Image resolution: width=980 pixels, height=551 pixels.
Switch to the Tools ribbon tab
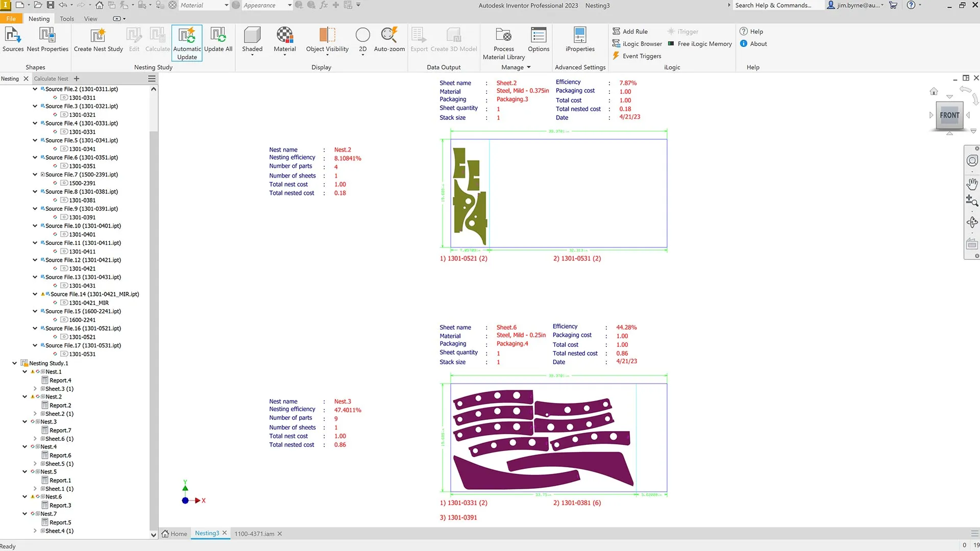[x=66, y=18]
